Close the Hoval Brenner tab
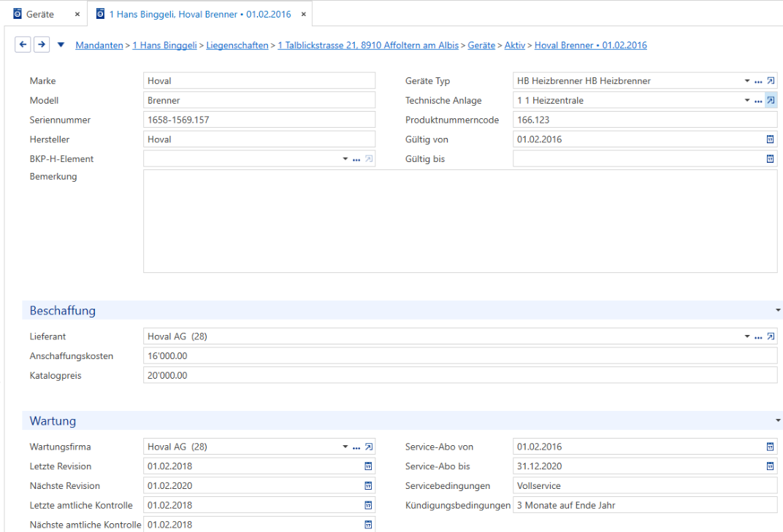The image size is (783, 532). coord(303,15)
